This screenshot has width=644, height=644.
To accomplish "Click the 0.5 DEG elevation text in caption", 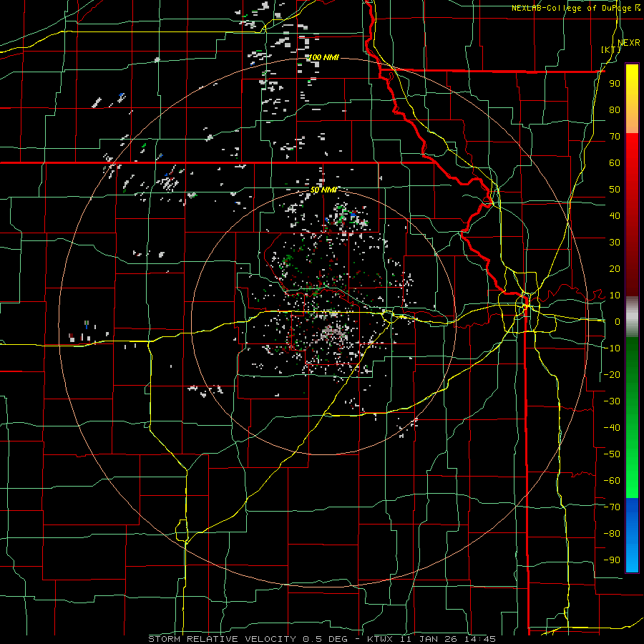I will [x=326, y=639].
